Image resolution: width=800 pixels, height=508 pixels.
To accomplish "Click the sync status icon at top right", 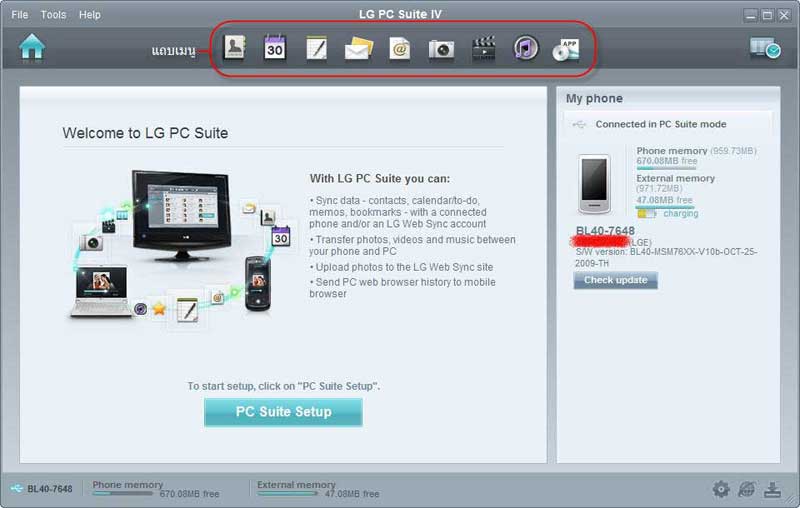I will [765, 48].
